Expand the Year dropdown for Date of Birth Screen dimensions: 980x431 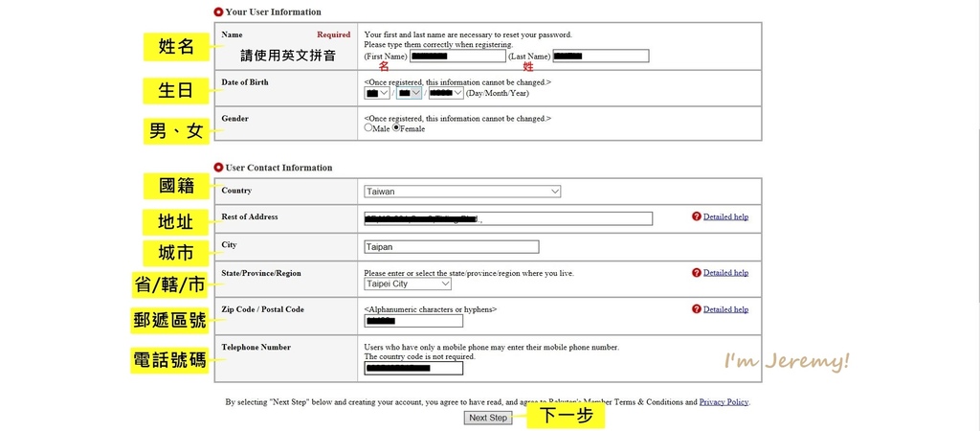(445, 94)
